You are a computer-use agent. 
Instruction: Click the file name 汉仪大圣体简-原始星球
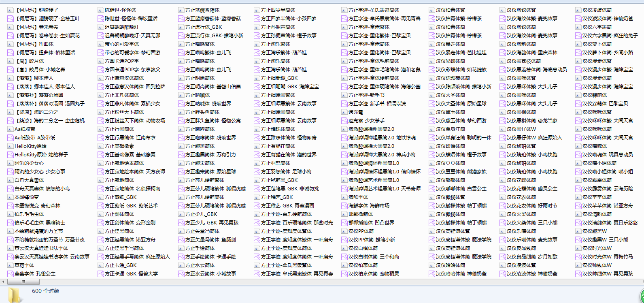coord(461,104)
